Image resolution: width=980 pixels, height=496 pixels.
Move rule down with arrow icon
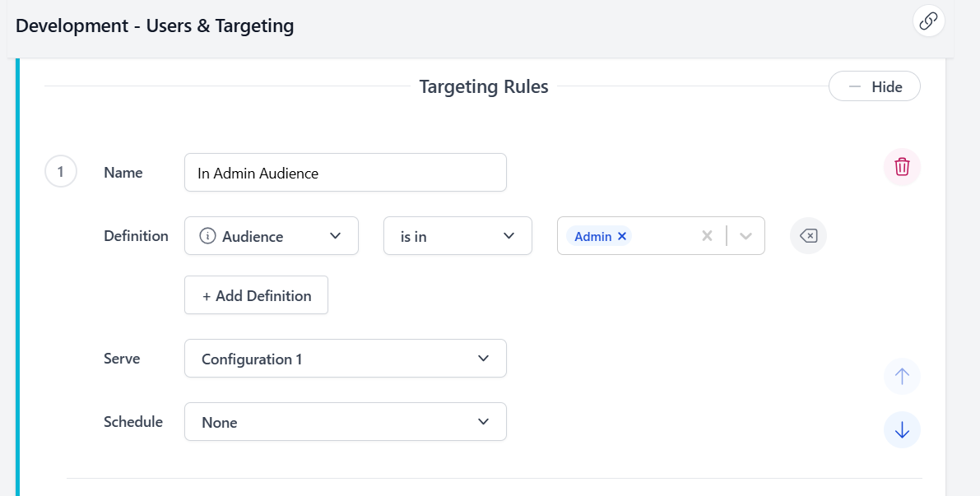pos(902,429)
